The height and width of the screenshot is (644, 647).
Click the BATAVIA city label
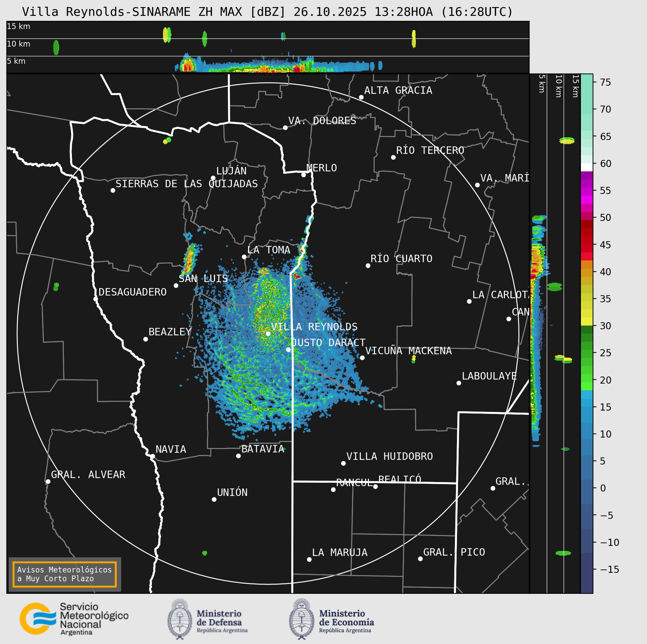point(263,449)
